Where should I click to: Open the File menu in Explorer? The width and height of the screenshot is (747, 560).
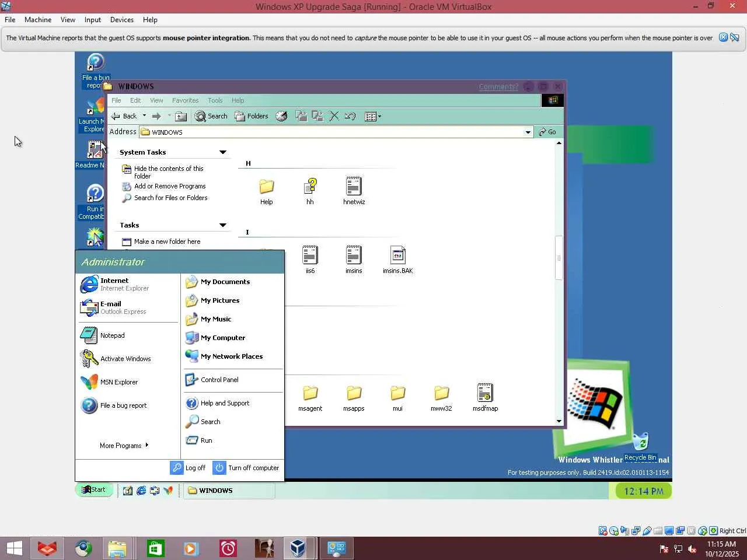116,100
